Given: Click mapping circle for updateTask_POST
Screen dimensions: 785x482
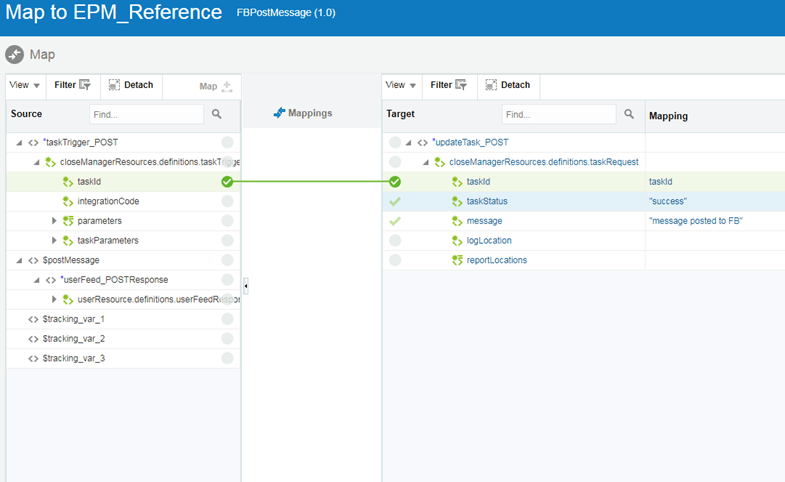Looking at the screenshot, I should [x=395, y=143].
